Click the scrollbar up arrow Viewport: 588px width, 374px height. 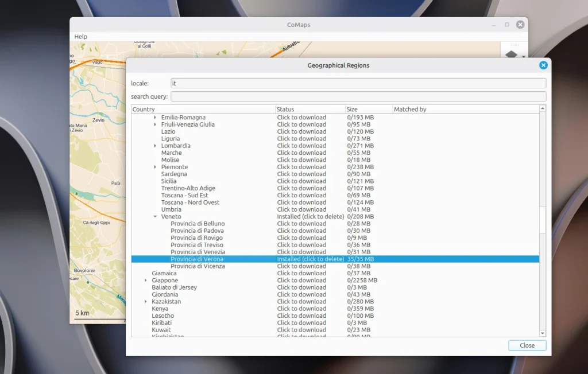[542, 109]
